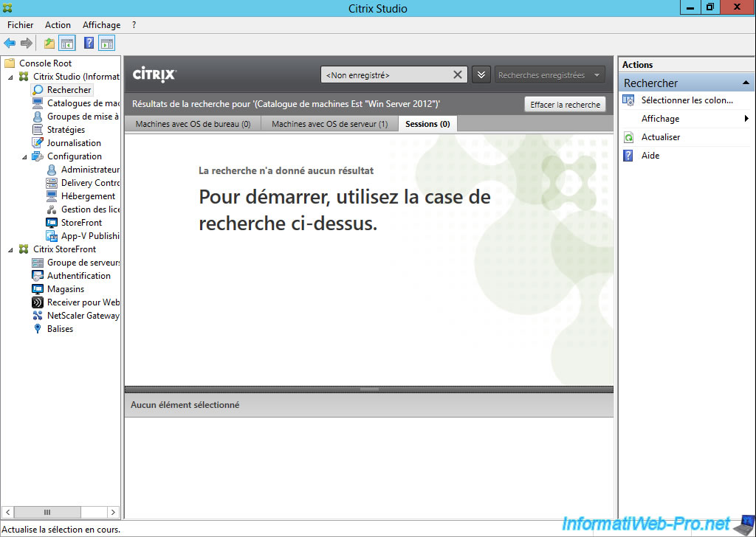The height and width of the screenshot is (537, 756).
Task: Click the StoreFront icon under Configuration
Action: click(x=52, y=223)
